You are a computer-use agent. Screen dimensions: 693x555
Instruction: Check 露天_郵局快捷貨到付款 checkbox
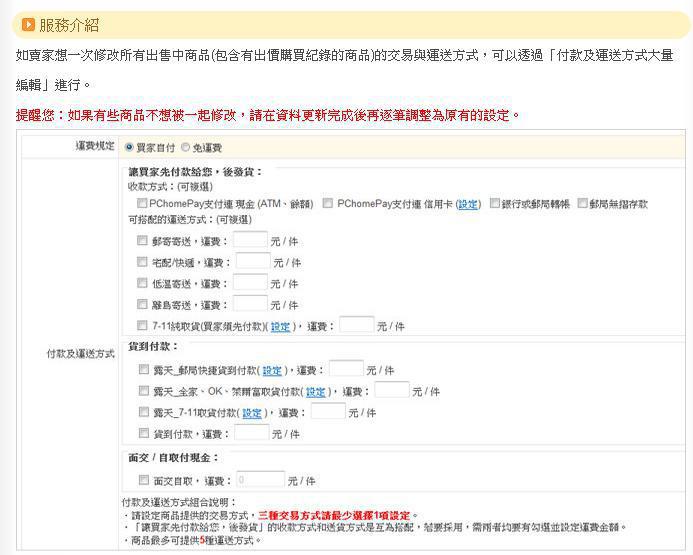(x=144, y=369)
